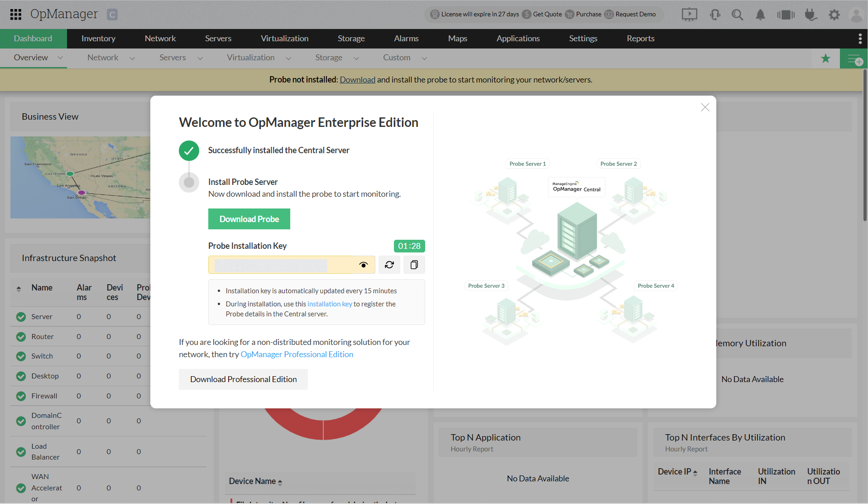Open the user profile avatar
Screen dimensions: 868x504
coord(857,15)
